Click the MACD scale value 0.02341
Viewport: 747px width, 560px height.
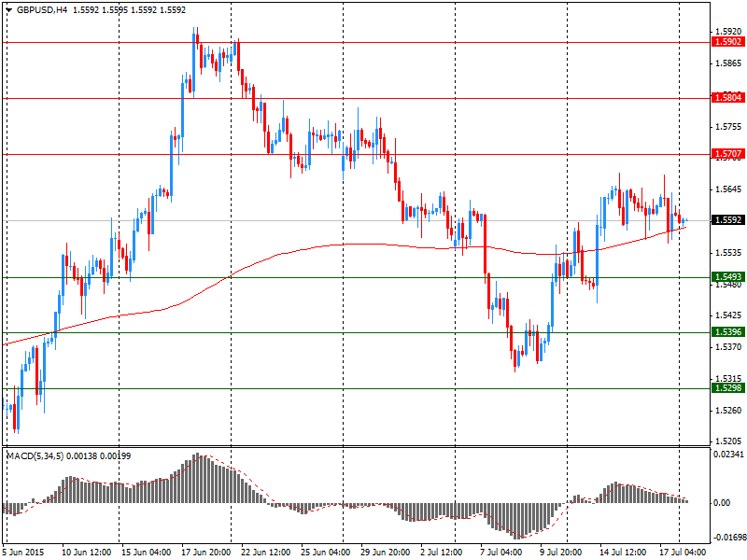tap(728, 455)
